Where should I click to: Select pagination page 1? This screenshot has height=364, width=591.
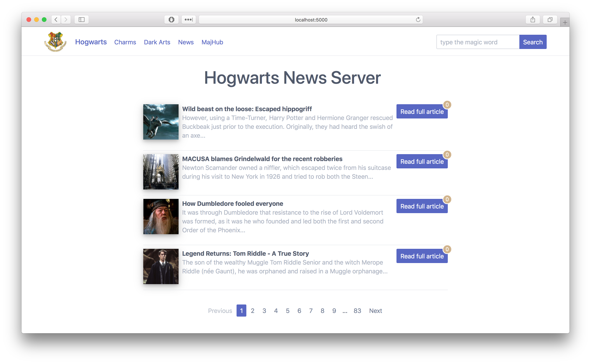tap(241, 311)
